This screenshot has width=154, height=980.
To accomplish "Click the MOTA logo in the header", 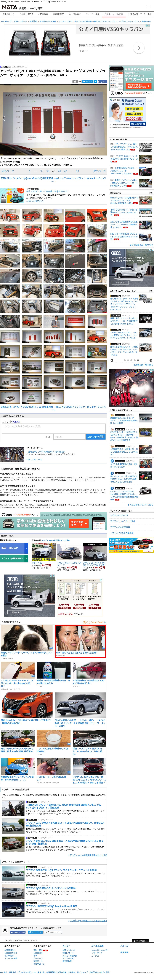I will (10, 7).
